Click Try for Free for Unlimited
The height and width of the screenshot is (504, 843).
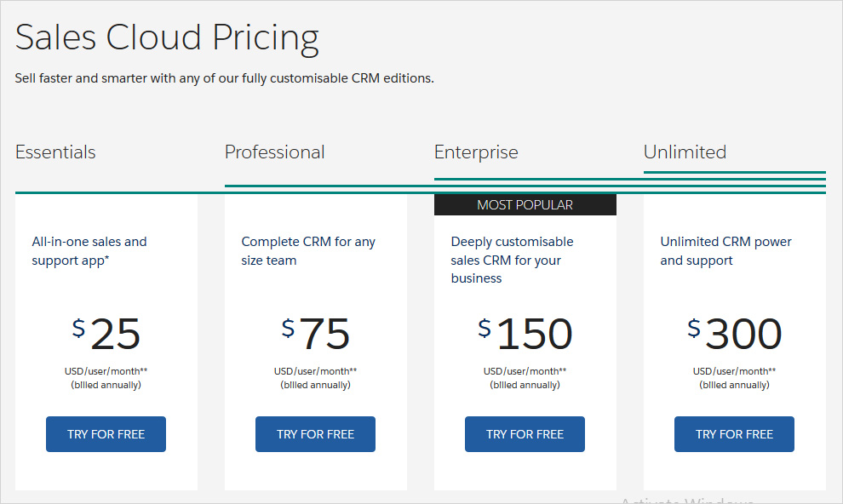point(734,434)
